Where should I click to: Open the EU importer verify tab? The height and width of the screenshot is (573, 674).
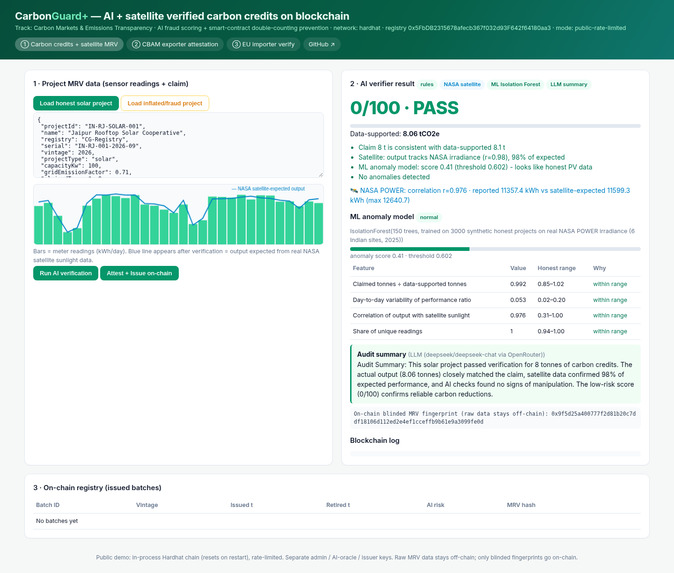pos(263,44)
